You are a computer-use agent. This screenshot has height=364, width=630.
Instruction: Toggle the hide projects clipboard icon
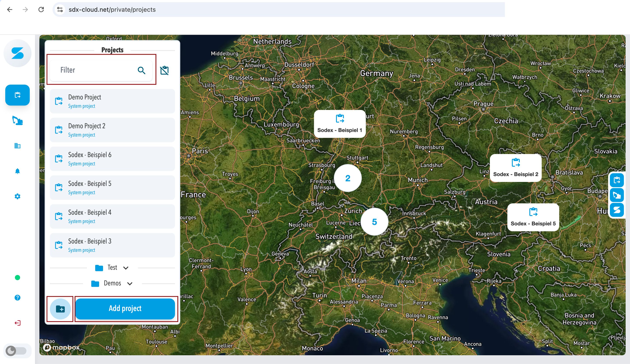[164, 70]
